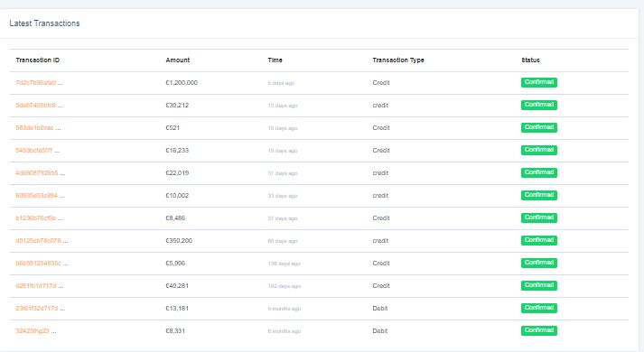The image size is (644, 352).
Task: Click Confirmed badge in €521 row
Action: coord(539,127)
